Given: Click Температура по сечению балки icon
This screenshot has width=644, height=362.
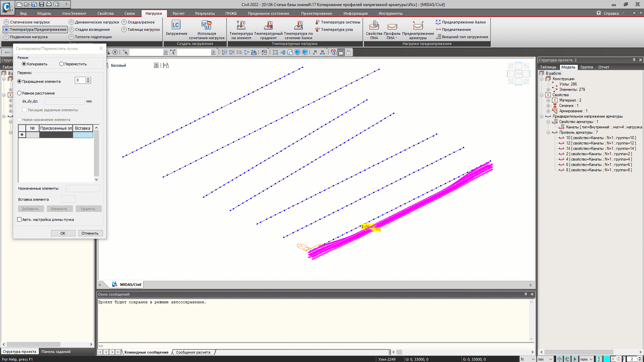Looking at the screenshot, I should tap(299, 25).
